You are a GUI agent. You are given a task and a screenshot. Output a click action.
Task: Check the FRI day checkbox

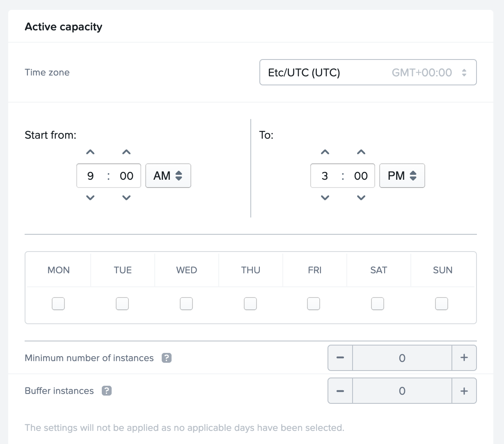314,304
